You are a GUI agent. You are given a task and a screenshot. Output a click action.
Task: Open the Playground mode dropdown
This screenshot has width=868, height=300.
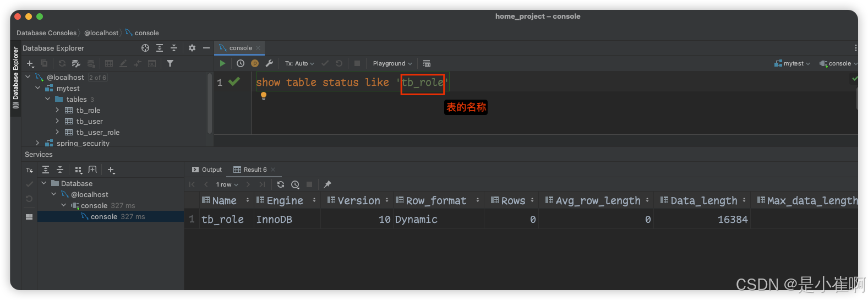coord(392,63)
